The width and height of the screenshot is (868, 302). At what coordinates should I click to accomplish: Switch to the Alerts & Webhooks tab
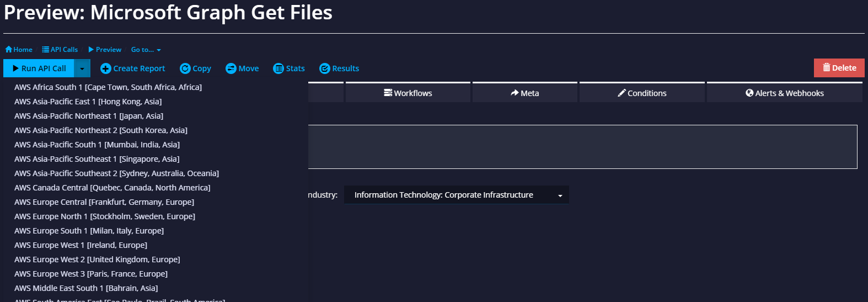point(785,93)
